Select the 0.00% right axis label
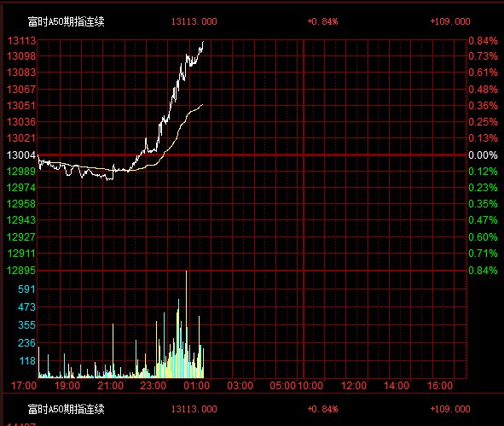Viewport: 504px width, 426px height. [x=483, y=155]
